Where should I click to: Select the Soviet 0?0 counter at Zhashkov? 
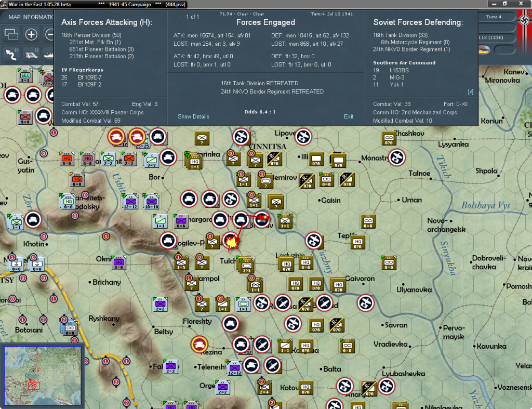coord(389,138)
